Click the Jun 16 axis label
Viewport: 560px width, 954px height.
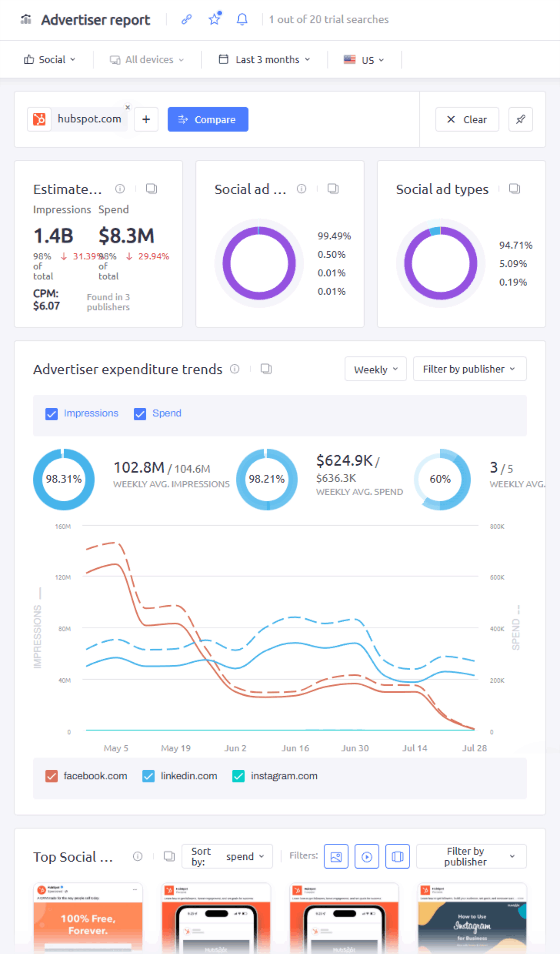tap(295, 748)
